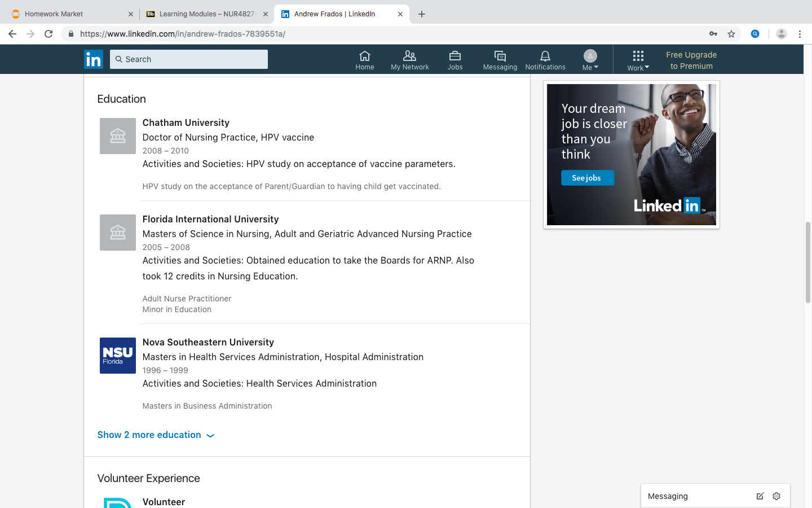Image resolution: width=812 pixels, height=508 pixels.
Task: Expand Show 2 more education
Action: [x=156, y=435]
